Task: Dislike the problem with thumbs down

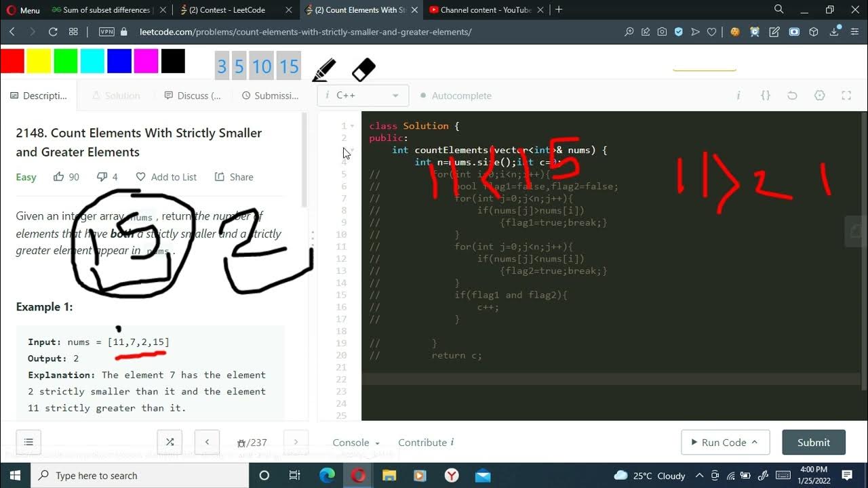Action: 107,177
